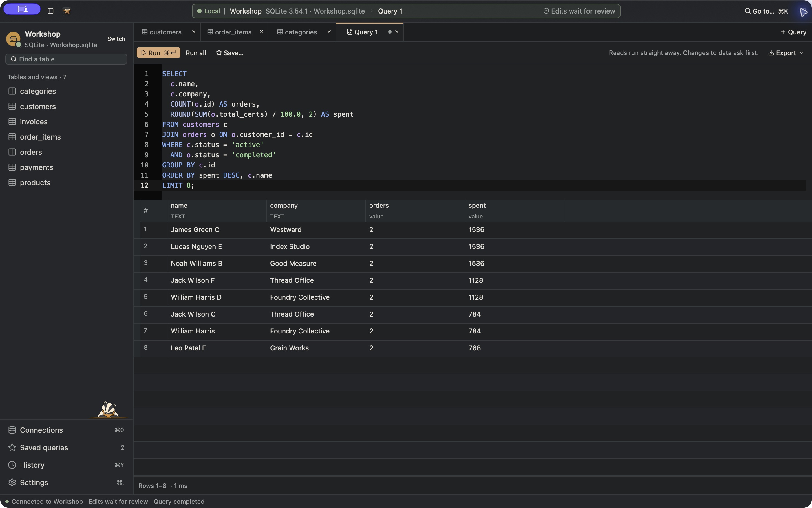This screenshot has height=508, width=812.
Task: Click the purple screen-share pill button
Action: click(x=22, y=9)
